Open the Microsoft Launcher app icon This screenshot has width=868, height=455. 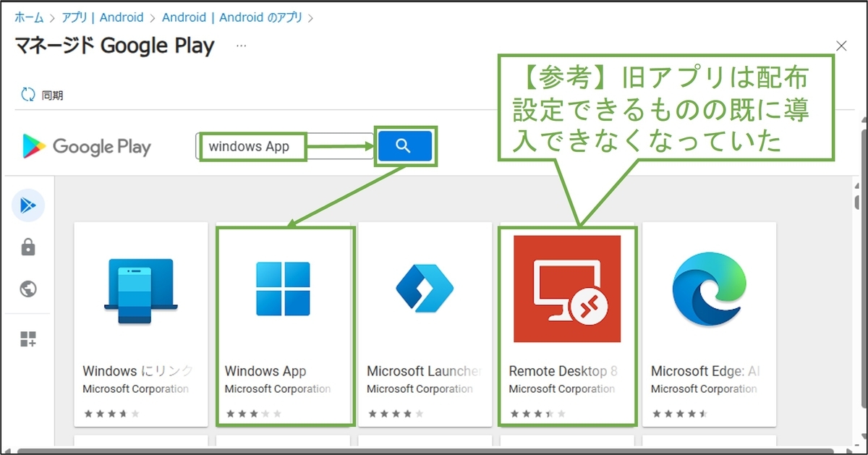pyautogui.click(x=425, y=289)
